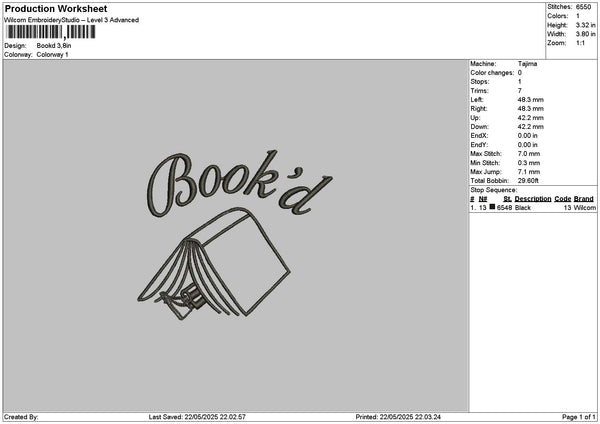Click the Wilcom EmbroideryStudio Level 3 Advanced subtitle
The image size is (600, 424).
pyautogui.click(x=72, y=20)
